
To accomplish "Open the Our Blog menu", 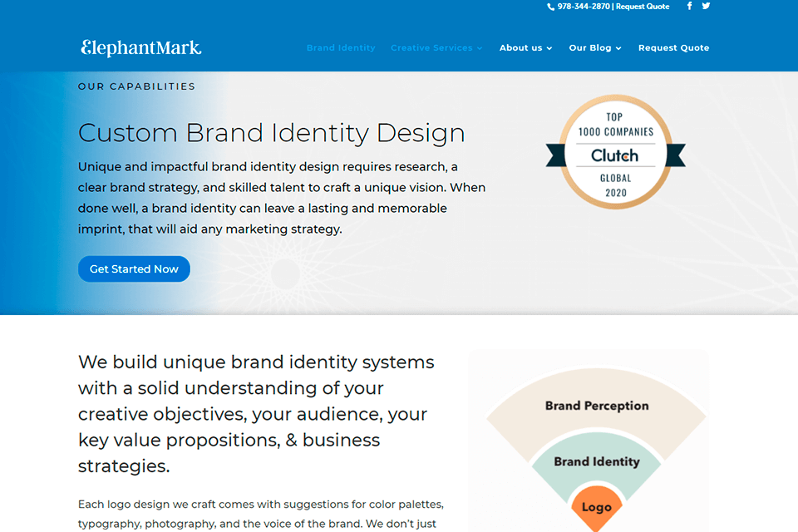I will coord(590,48).
